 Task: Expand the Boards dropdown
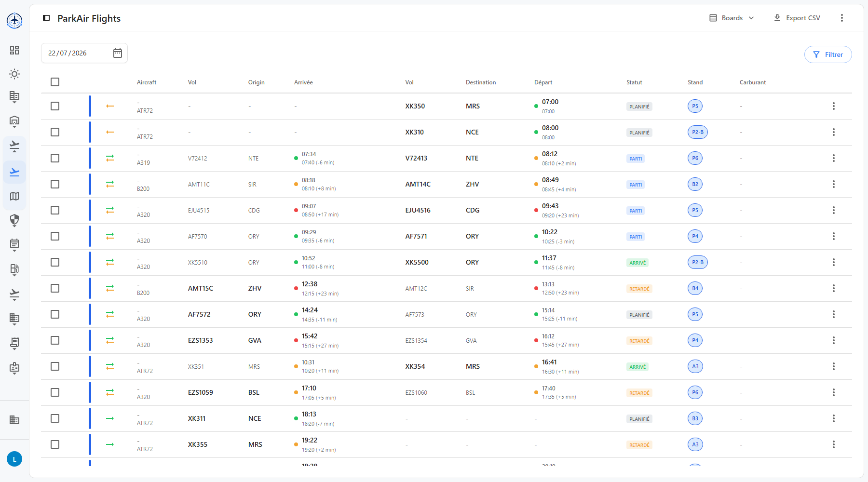(732, 18)
